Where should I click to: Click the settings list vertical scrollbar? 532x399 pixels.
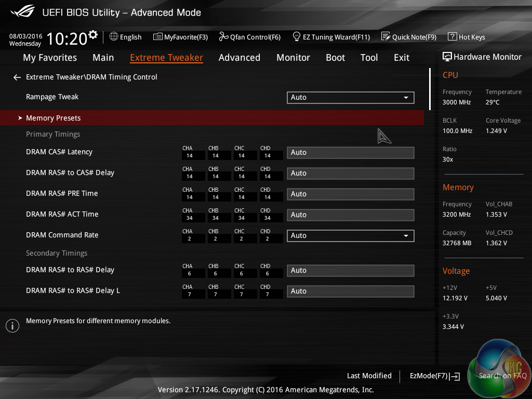(430, 89)
